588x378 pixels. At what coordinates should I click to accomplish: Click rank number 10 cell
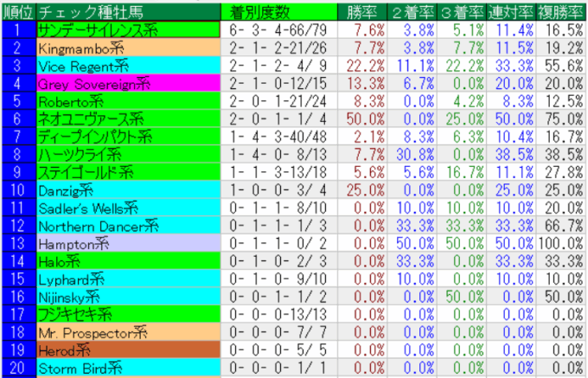tap(19, 190)
